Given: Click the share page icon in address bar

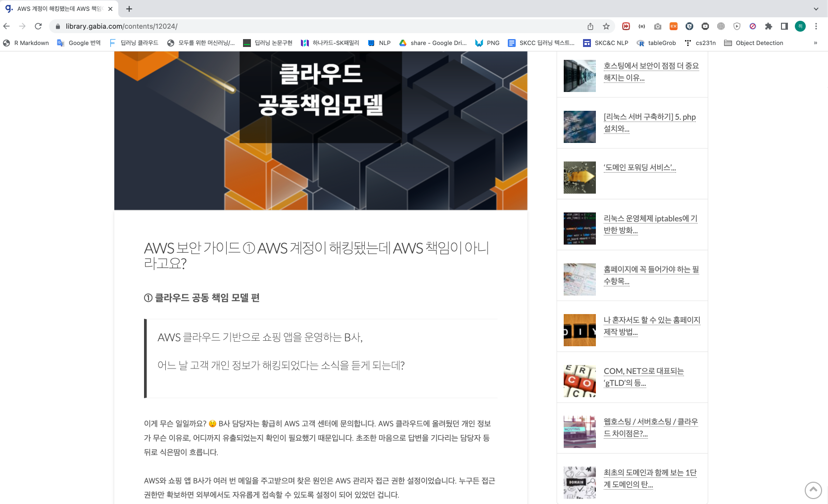Looking at the screenshot, I should [590, 26].
